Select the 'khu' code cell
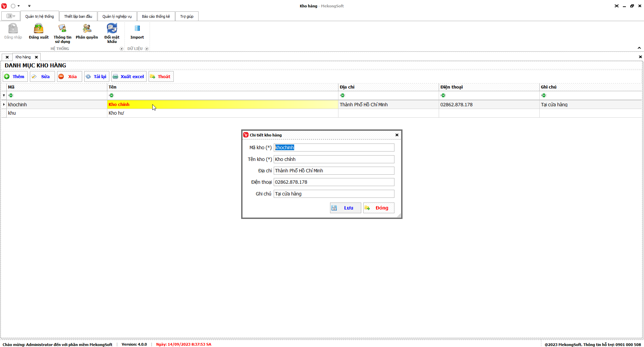 click(x=57, y=113)
